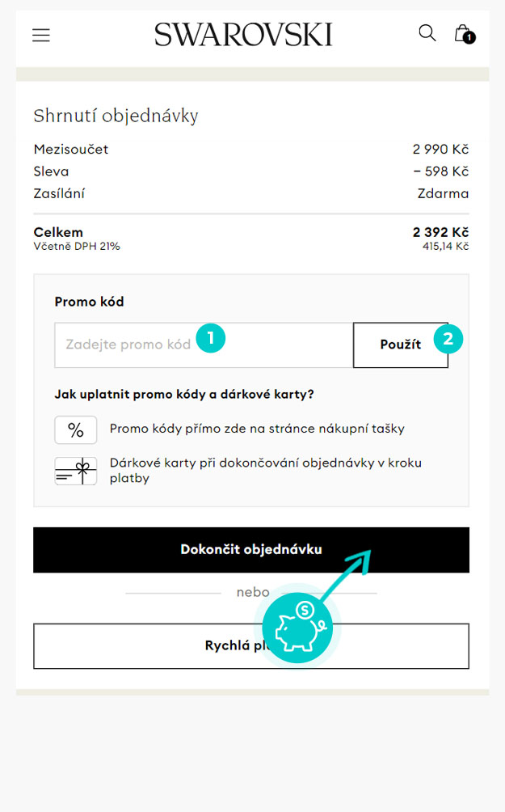Click the teal arrow pointing to checkout
The height and width of the screenshot is (812, 505).
pos(346,573)
